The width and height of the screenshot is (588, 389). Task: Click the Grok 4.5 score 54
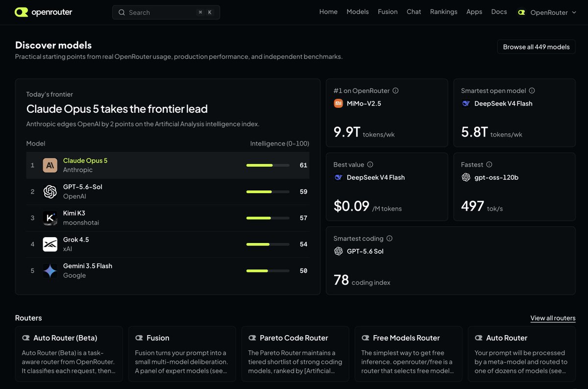(x=303, y=244)
